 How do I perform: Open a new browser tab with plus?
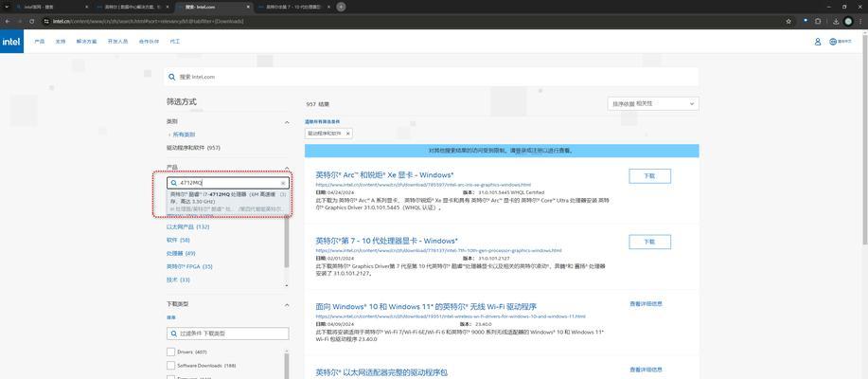tap(341, 7)
